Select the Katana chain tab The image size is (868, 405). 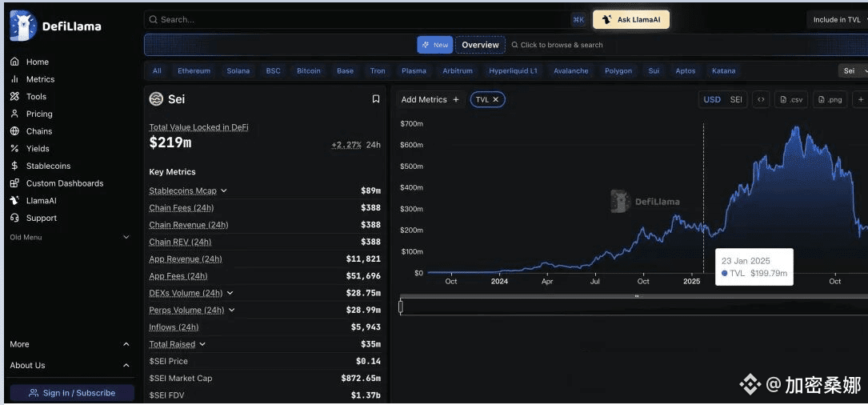(x=723, y=71)
